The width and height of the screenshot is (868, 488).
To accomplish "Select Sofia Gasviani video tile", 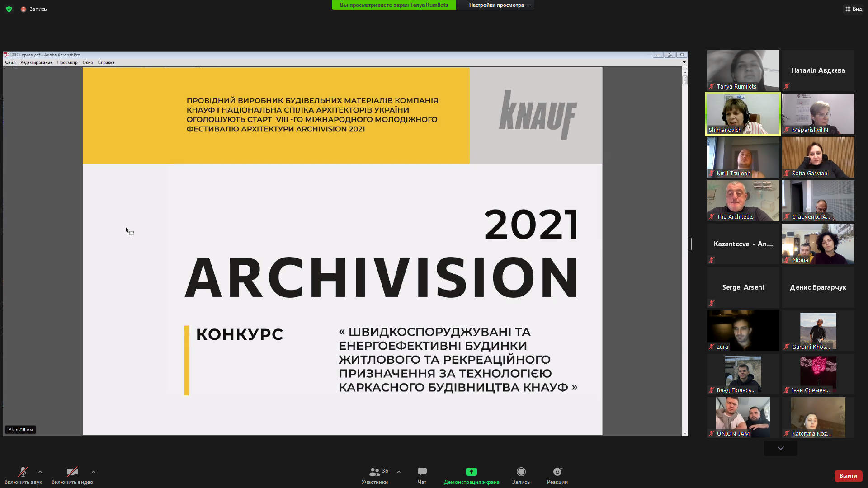I will point(818,157).
